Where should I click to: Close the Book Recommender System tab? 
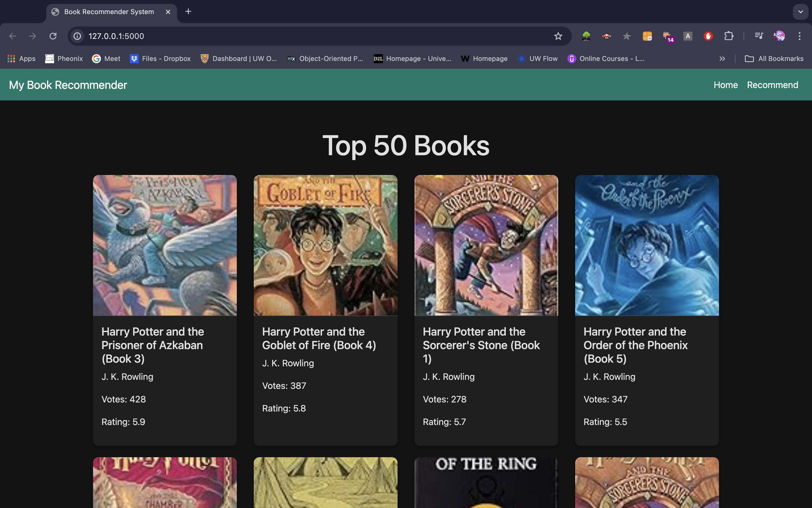click(168, 12)
